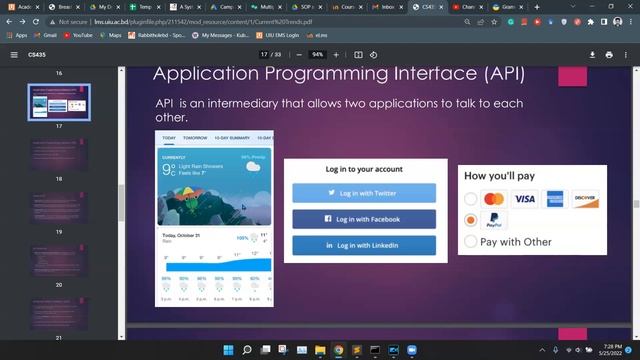Image resolution: width=640 pixels, height=360 pixels.
Task: Share this page icon in address bar
Action: pyautogui.click(x=481, y=22)
